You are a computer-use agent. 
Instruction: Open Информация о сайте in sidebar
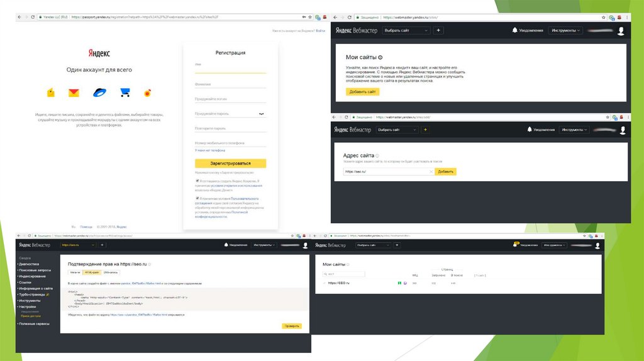click(35, 288)
